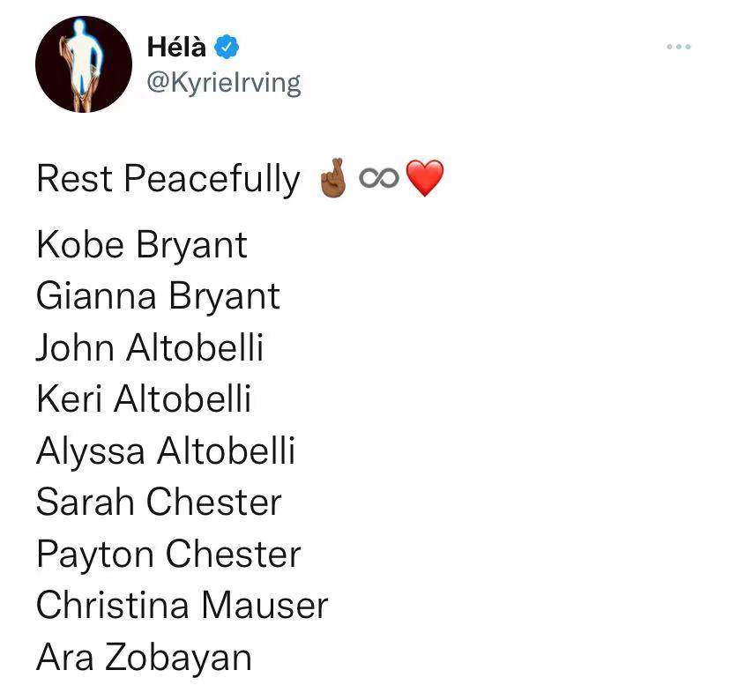
Task: Open the Hélà display name profile
Action: click(176, 47)
